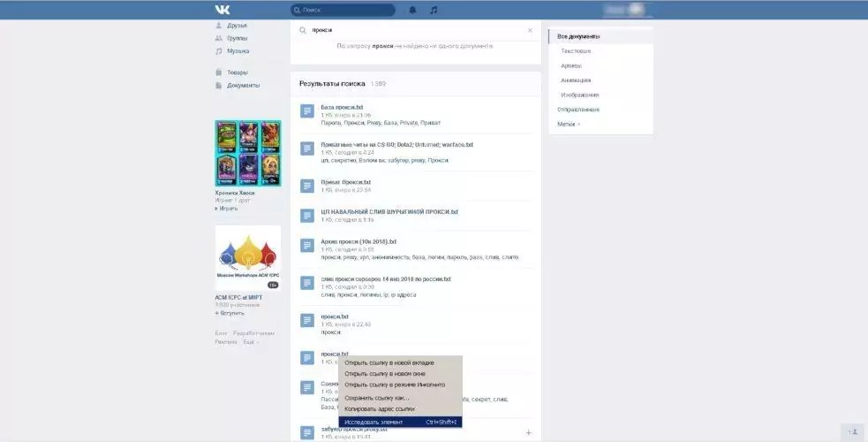Viewport: 868px width, 442px height.
Task: Click the document search field with прокси
Action: (415, 30)
